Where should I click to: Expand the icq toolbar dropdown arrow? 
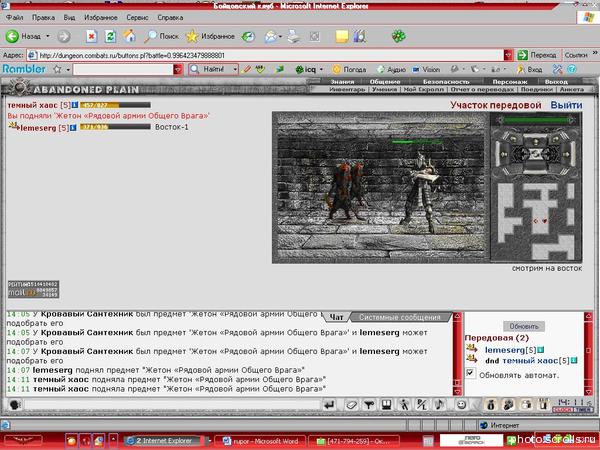point(321,69)
